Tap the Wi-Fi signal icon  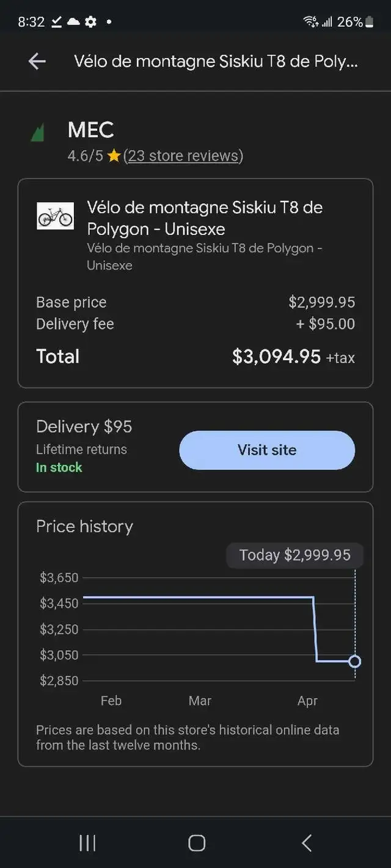[312, 21]
